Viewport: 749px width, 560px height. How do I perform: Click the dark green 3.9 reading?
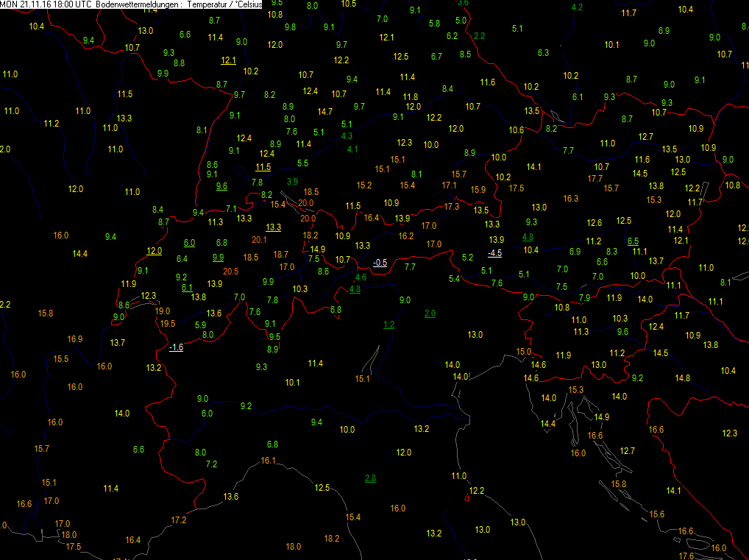point(292,182)
